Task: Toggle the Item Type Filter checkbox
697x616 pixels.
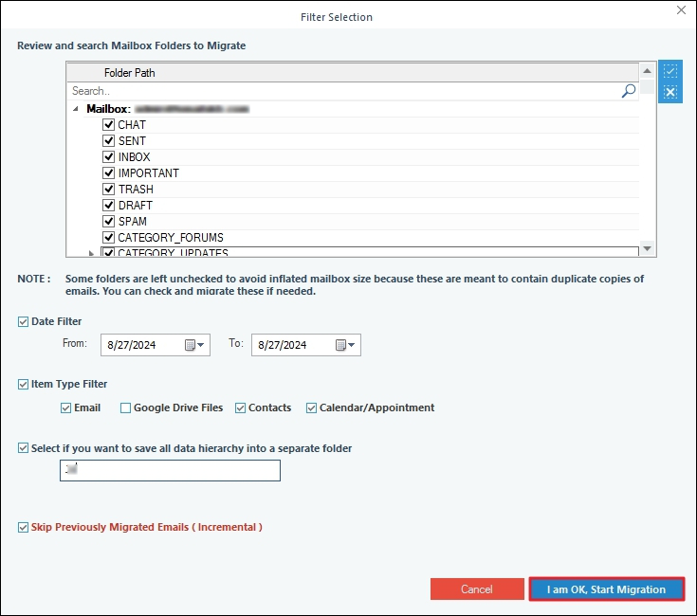Action: 23,384
